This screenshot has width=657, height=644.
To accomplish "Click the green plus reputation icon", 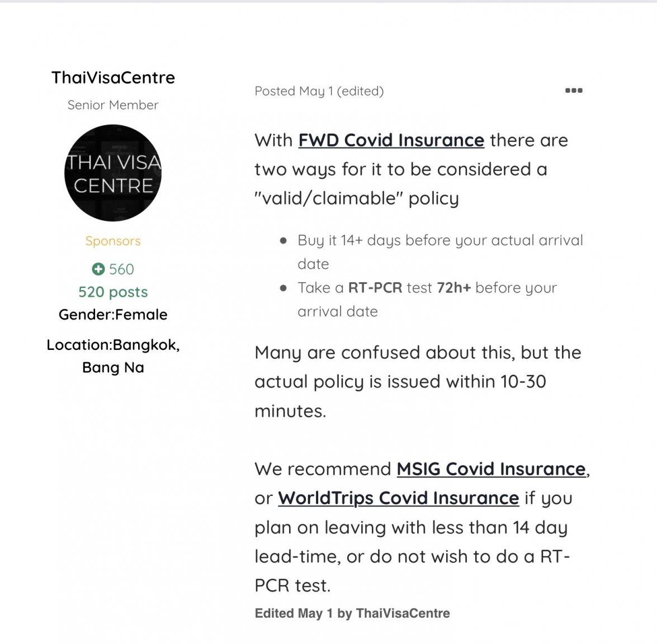I will tap(98, 269).
